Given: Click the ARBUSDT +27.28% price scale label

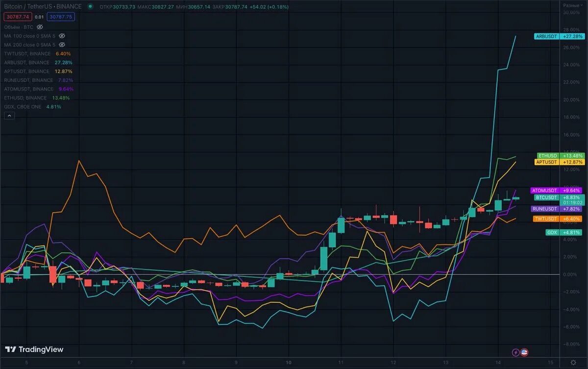Looking at the screenshot, I should pyautogui.click(x=560, y=36).
